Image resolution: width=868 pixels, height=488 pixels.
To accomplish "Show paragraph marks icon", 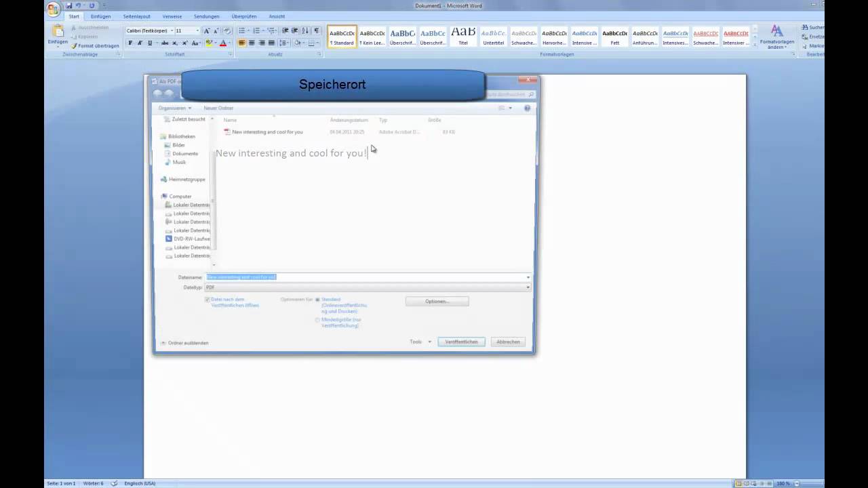I will coord(316,30).
